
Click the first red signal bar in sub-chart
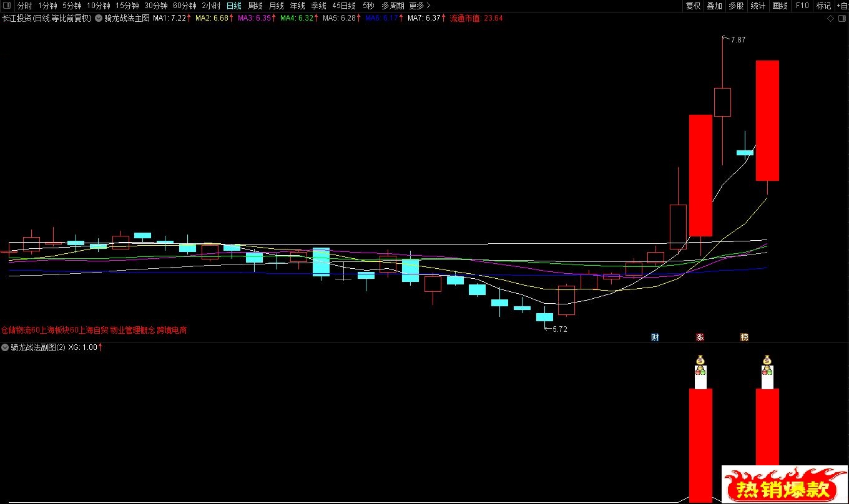(700, 445)
